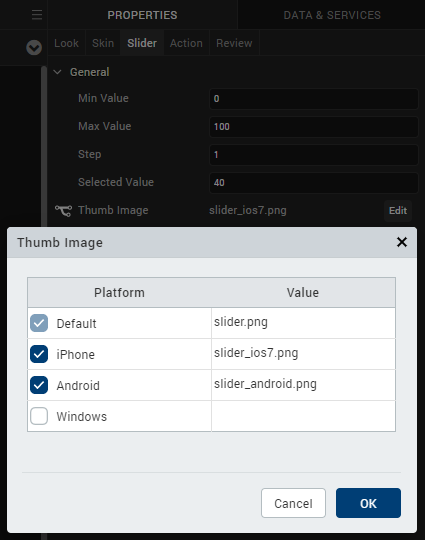The width and height of the screenshot is (425, 540).
Task: Click the hamburger menu icon
Action: tap(37, 15)
